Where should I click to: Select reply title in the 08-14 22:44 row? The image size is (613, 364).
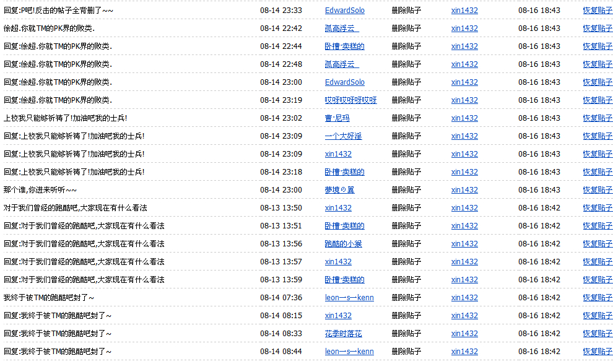[x=58, y=46]
